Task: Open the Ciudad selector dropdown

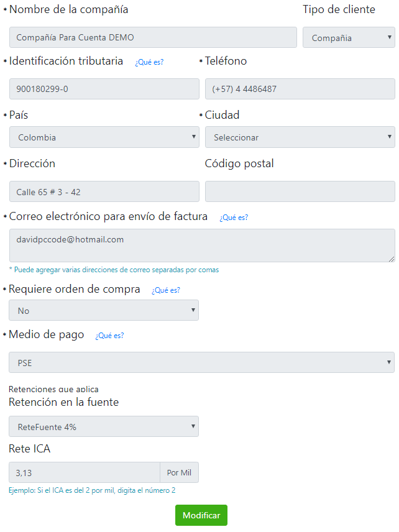Action: click(x=300, y=137)
